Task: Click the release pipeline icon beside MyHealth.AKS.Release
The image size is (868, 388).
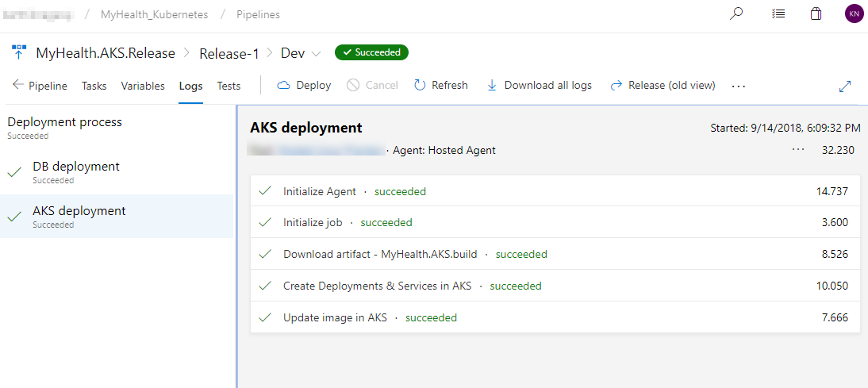Action: (x=19, y=53)
